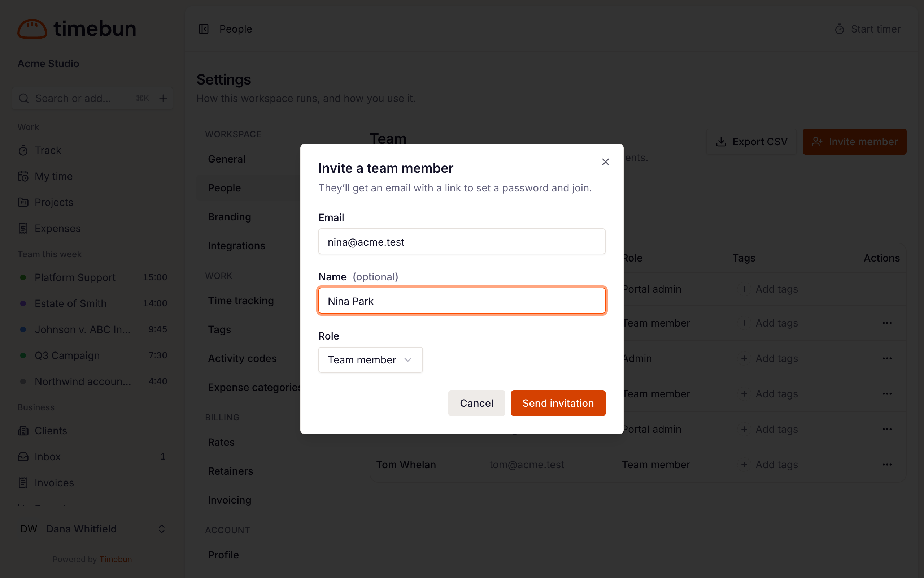Click the Expenses receipt icon

(x=23, y=228)
